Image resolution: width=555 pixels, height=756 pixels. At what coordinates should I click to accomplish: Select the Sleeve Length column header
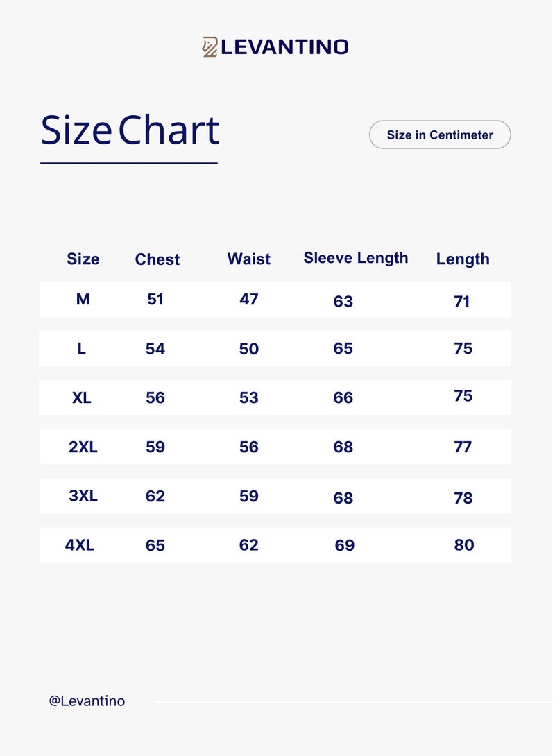point(355,258)
